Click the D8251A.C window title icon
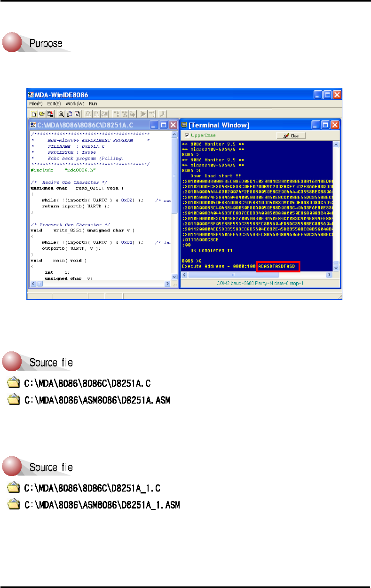Viewport: 371px width, 588px height. click(34, 125)
